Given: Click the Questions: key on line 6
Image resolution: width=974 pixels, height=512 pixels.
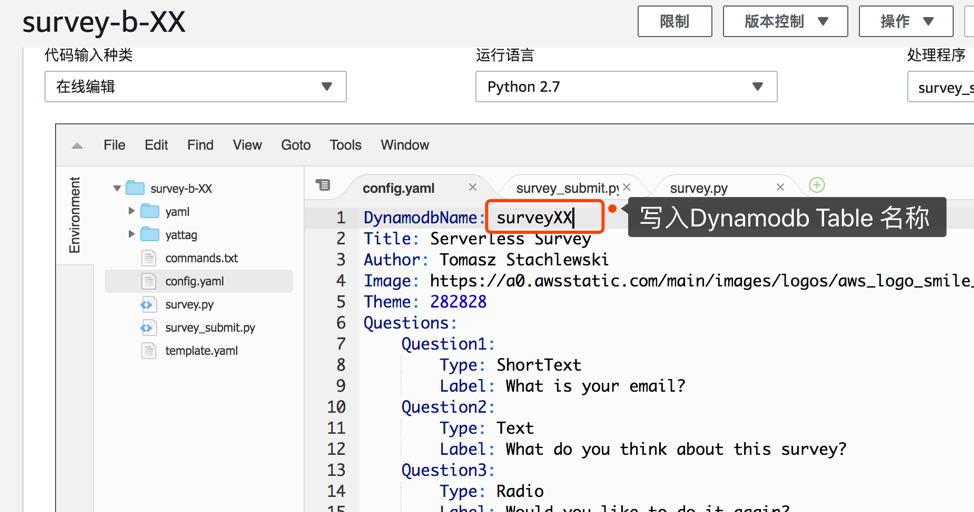Looking at the screenshot, I should pos(411,323).
